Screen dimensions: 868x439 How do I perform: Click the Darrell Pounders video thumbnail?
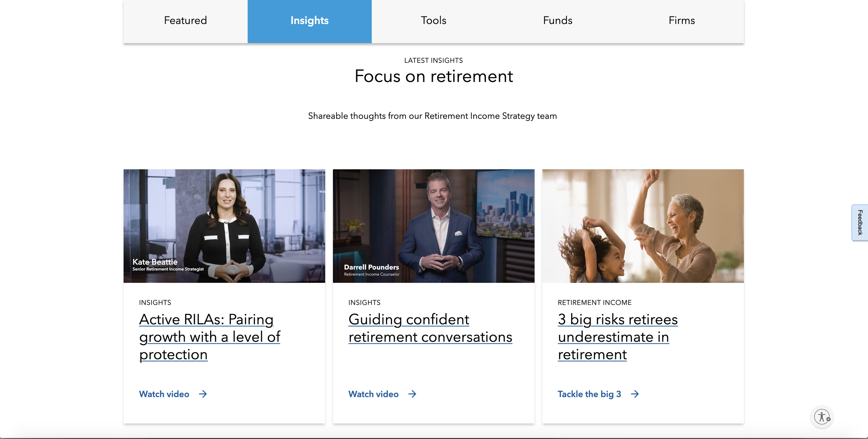tap(434, 226)
